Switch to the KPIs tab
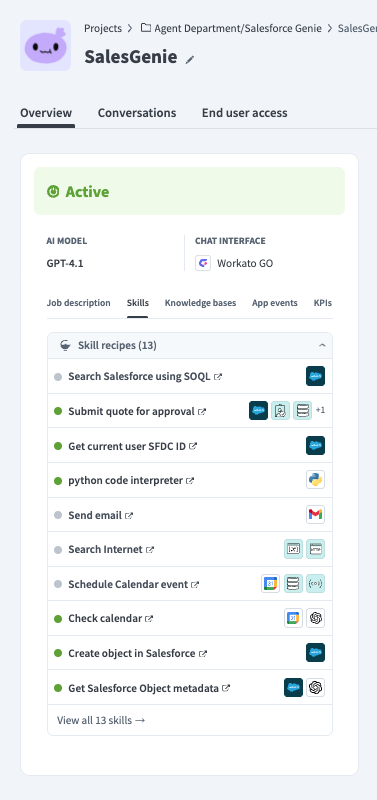 pos(322,303)
